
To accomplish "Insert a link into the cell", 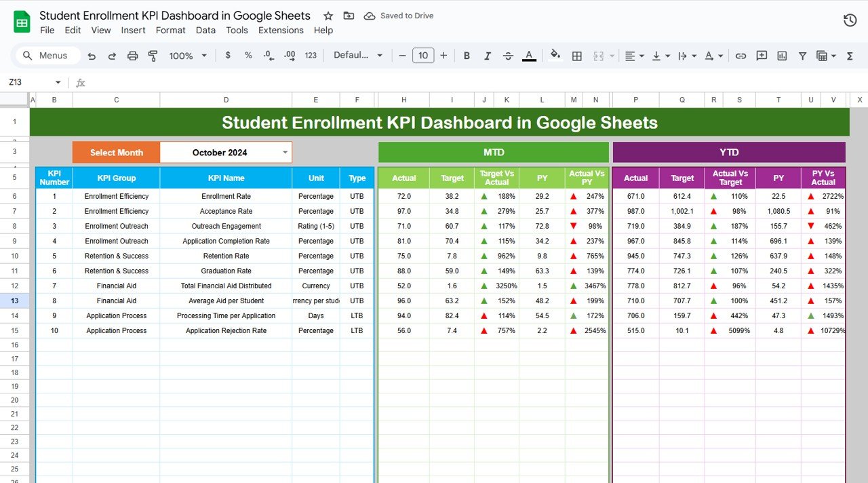I will click(741, 55).
